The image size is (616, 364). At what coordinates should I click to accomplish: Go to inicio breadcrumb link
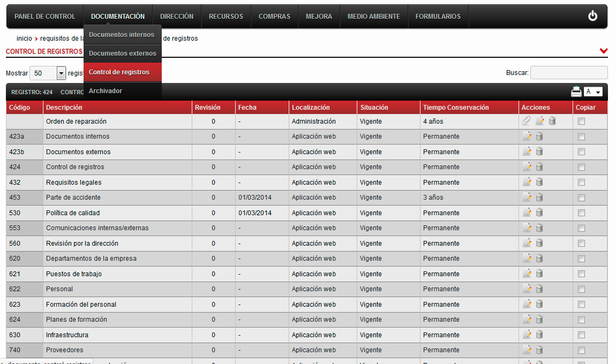coord(24,39)
